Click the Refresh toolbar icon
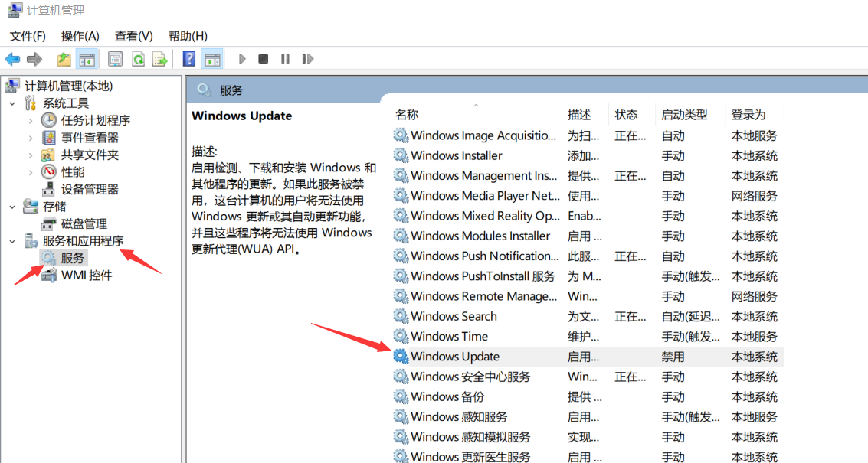This screenshot has height=463, width=868. pyautogui.click(x=138, y=59)
